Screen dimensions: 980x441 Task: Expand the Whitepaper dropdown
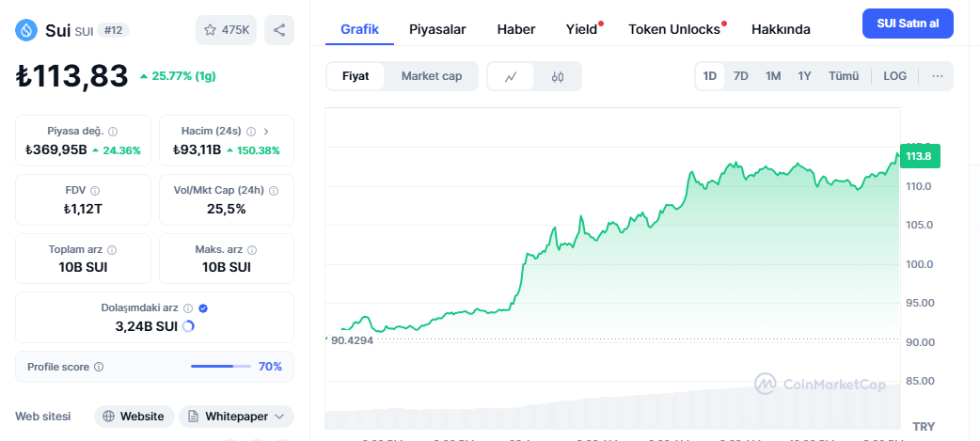pos(236,416)
